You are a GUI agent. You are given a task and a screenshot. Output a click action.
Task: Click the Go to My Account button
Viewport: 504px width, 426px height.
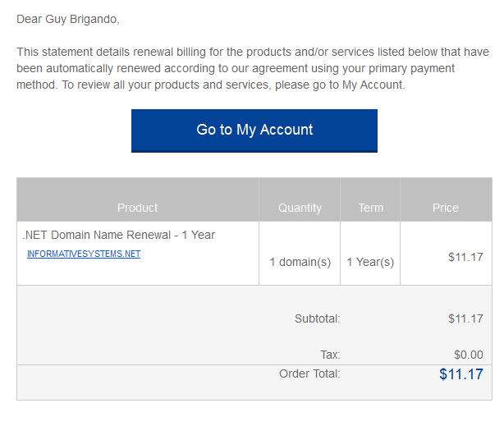(x=254, y=131)
